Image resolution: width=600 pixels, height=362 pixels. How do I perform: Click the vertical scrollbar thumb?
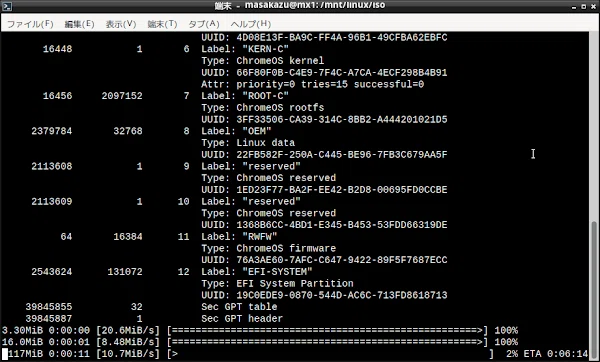click(x=594, y=290)
